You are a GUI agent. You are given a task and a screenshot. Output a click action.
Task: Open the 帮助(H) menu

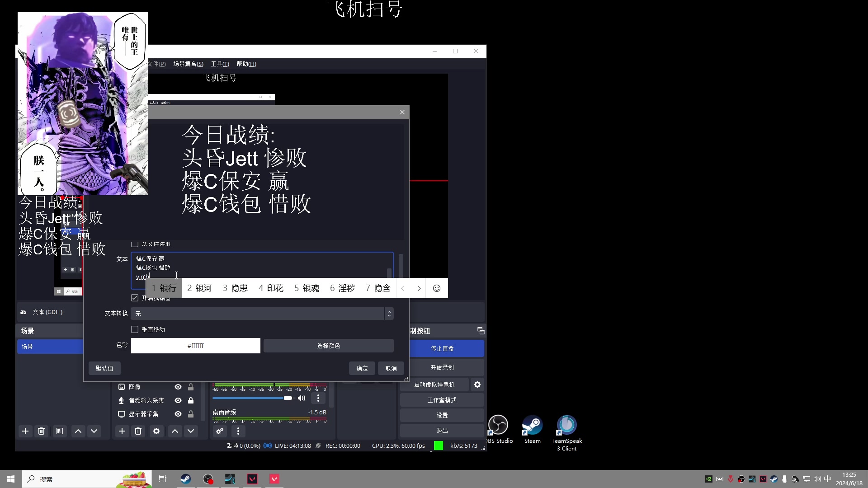tap(246, 64)
